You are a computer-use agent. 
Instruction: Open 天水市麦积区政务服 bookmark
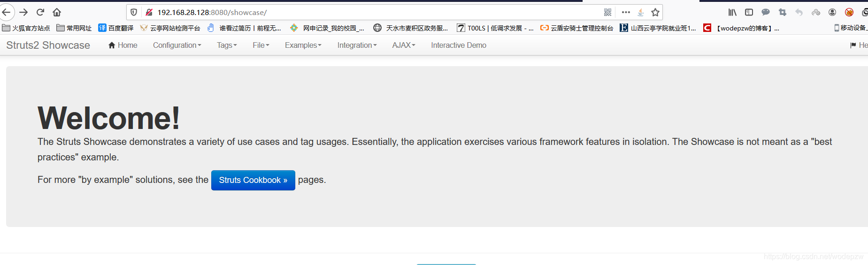[411, 28]
